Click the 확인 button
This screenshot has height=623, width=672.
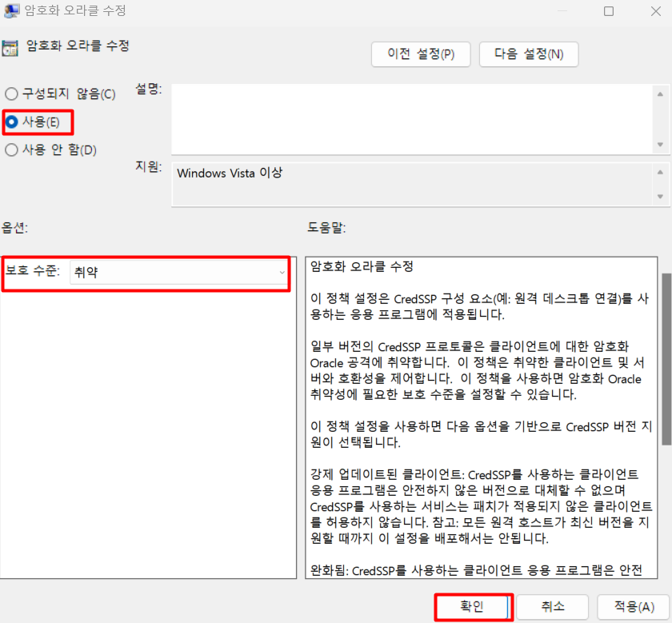(472, 607)
